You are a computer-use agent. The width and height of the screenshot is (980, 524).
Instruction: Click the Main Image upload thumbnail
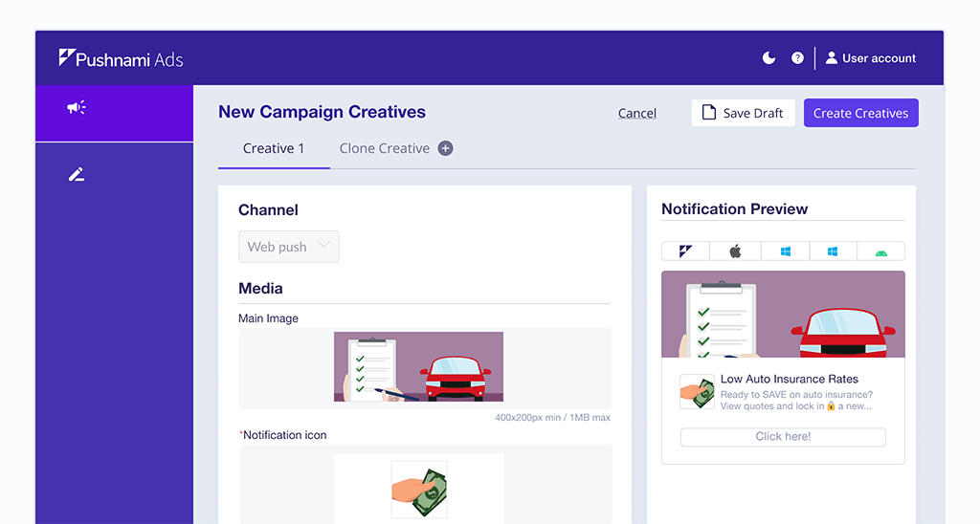coord(418,366)
